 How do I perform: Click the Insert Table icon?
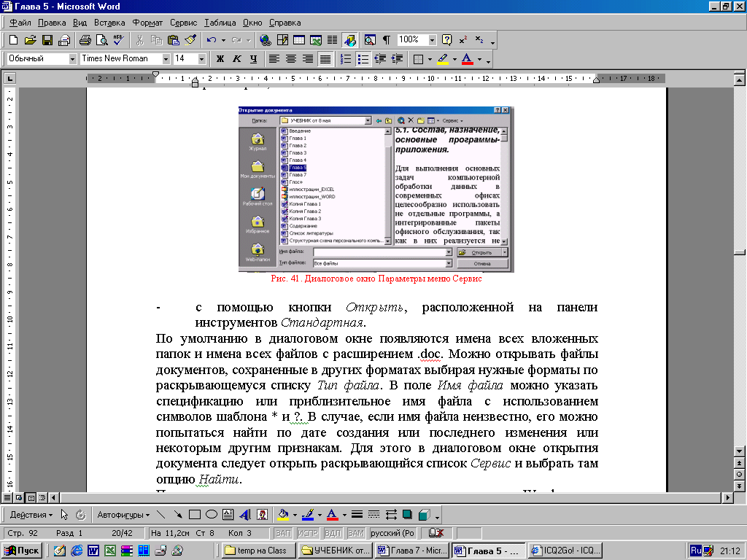coord(298,40)
